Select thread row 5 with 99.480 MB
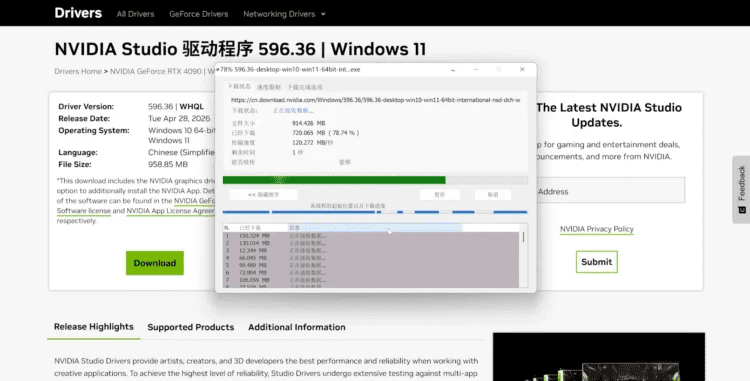750x381 pixels. 371,265
